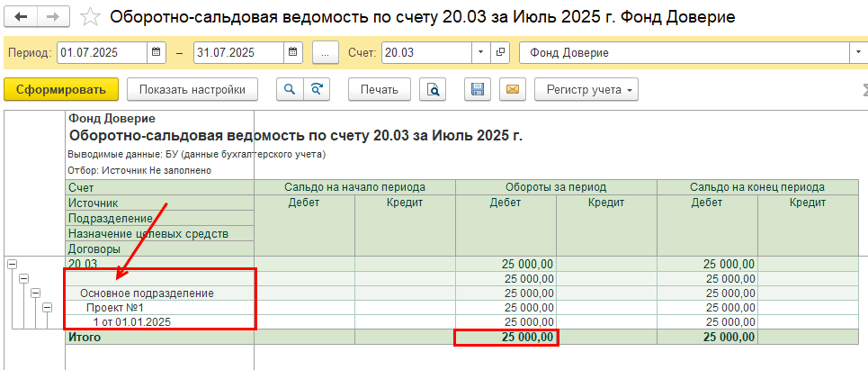Collapse the Основное подразделение group
Viewport: 868px width, 370px height.
coord(35,293)
